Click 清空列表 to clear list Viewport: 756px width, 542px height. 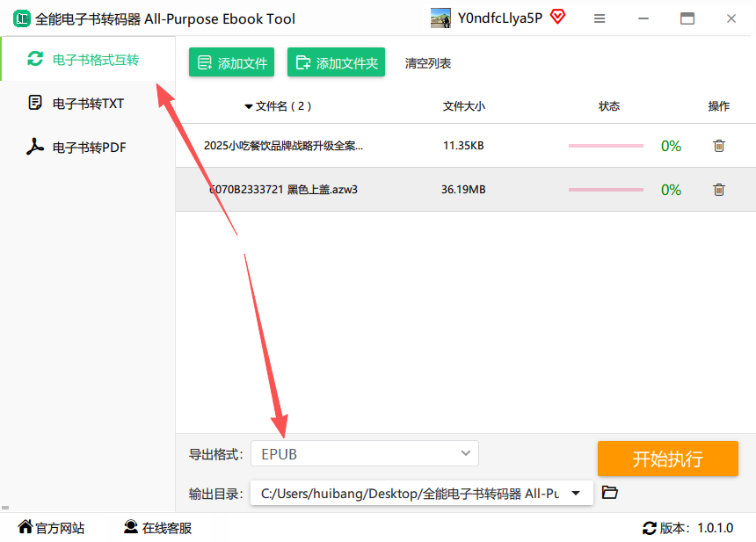click(x=428, y=63)
